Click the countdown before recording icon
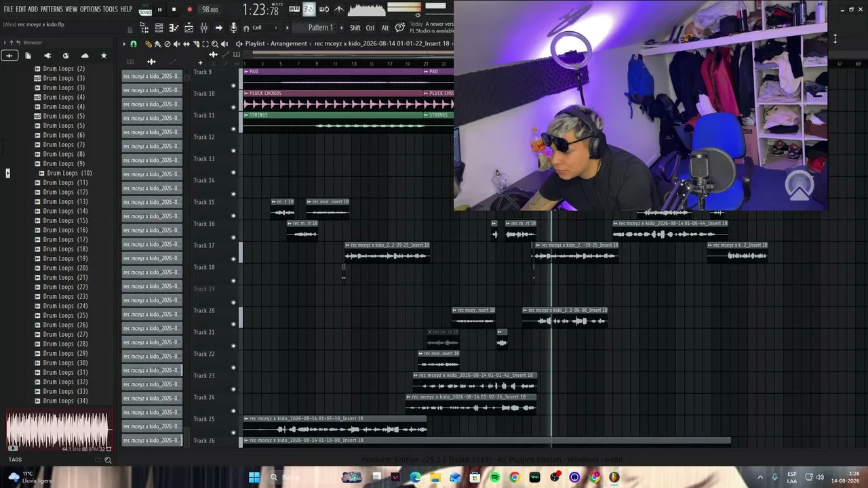Image resolution: width=868 pixels, height=488 pixels. tap(309, 9)
